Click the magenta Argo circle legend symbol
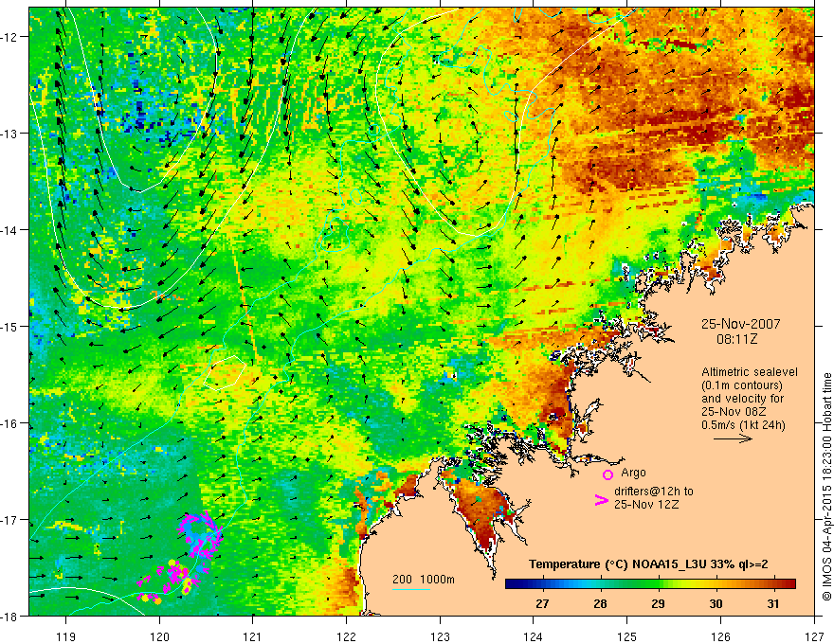 (607, 474)
